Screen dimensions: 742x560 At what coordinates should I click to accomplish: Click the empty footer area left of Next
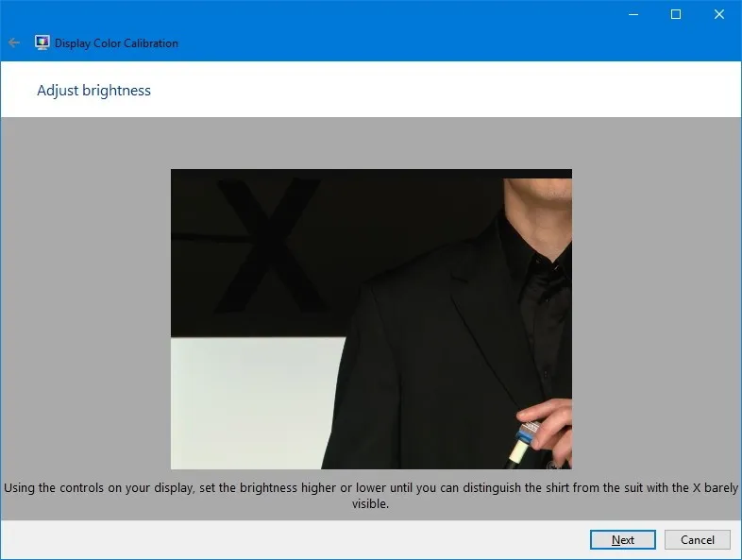283,540
